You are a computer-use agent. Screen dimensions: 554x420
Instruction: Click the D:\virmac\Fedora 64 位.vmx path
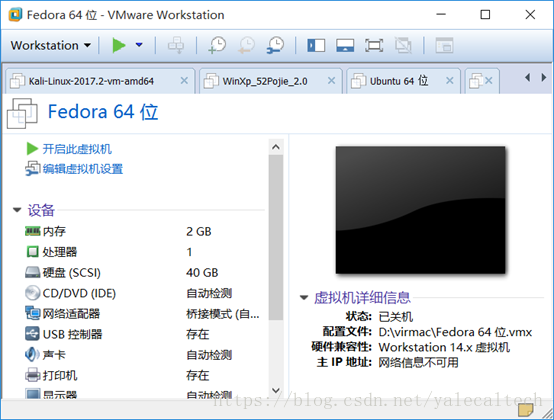point(455,332)
